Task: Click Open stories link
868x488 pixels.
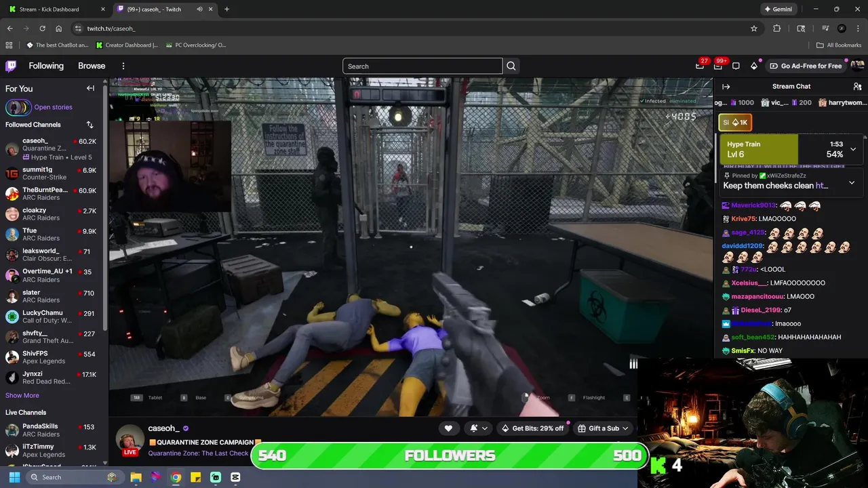Action: 53,107
